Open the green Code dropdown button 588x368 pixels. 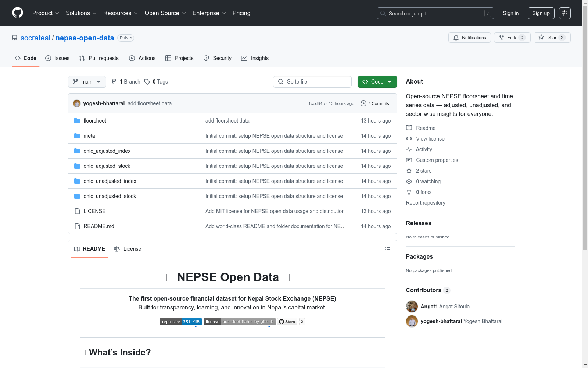377,82
